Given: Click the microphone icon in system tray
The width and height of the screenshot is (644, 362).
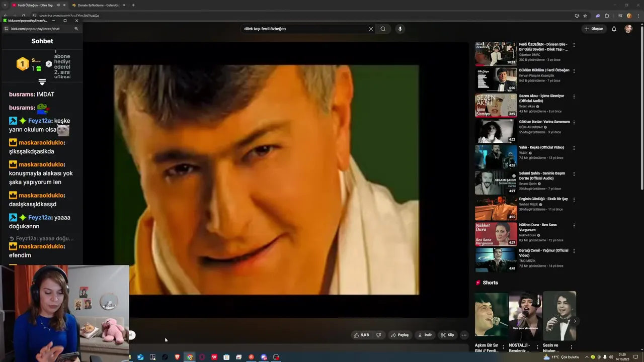Looking at the screenshot, I should pyautogui.click(x=605, y=357).
